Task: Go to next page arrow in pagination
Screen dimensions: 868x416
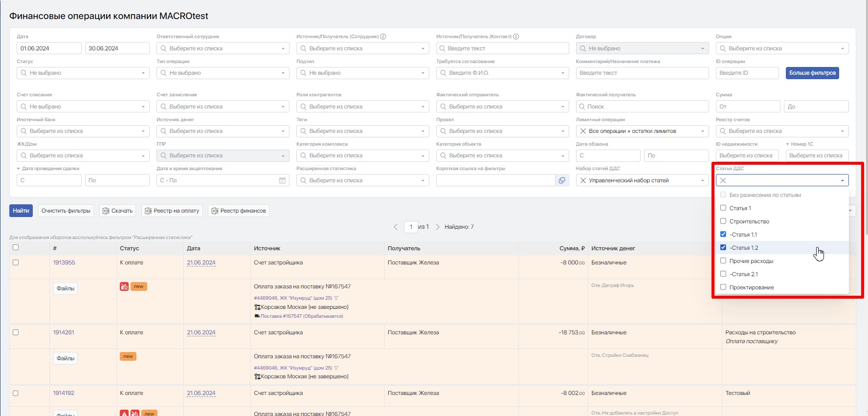Action: pos(438,227)
